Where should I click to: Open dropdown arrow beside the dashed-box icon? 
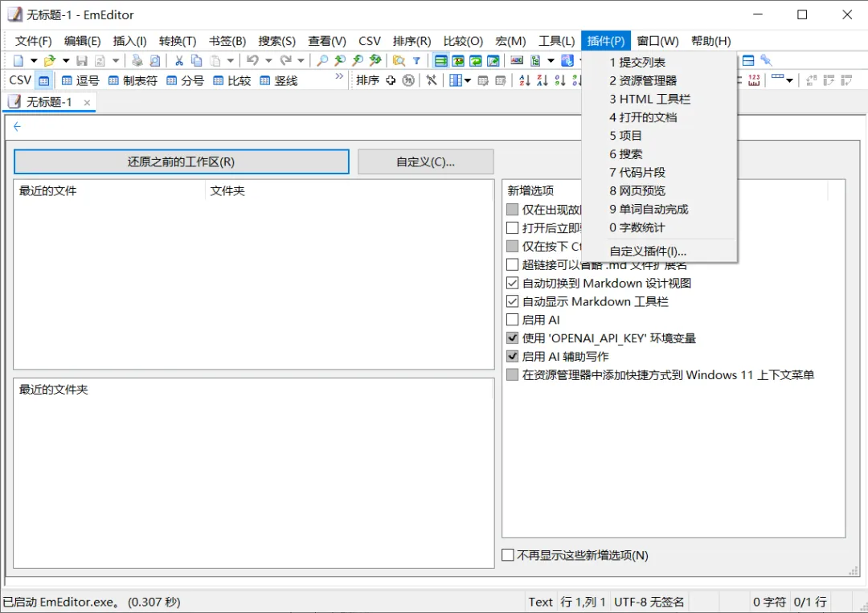pyautogui.click(x=789, y=81)
